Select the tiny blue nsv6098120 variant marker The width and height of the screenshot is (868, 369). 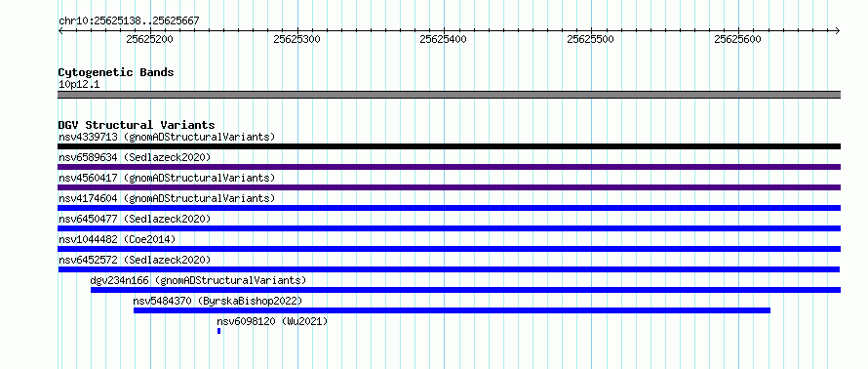coord(219,331)
